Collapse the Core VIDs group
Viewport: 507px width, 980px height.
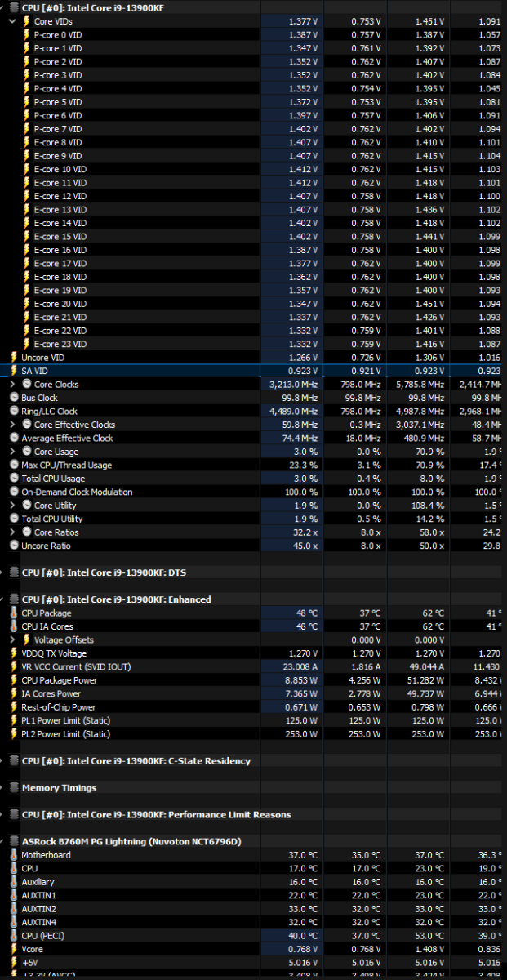(x=12, y=21)
